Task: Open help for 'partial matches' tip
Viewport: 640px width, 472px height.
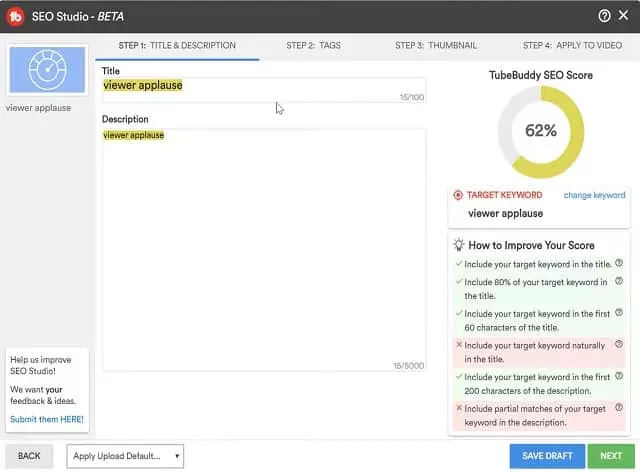Action: click(619, 407)
